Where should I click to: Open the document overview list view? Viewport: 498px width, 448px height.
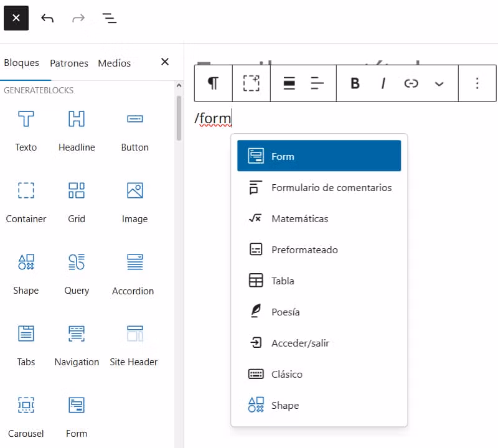pos(110,18)
